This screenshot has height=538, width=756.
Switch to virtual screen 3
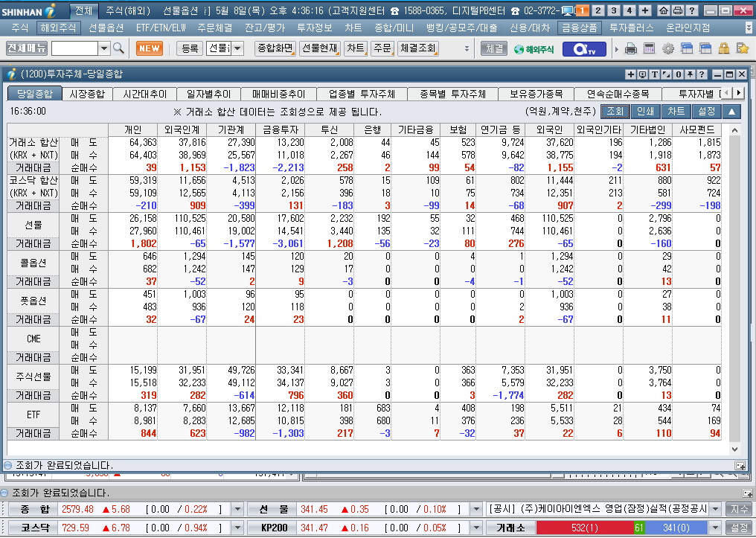pyautogui.click(x=614, y=10)
